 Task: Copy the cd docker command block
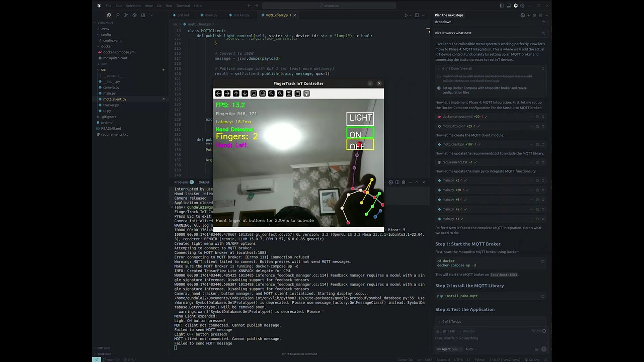[x=542, y=261]
